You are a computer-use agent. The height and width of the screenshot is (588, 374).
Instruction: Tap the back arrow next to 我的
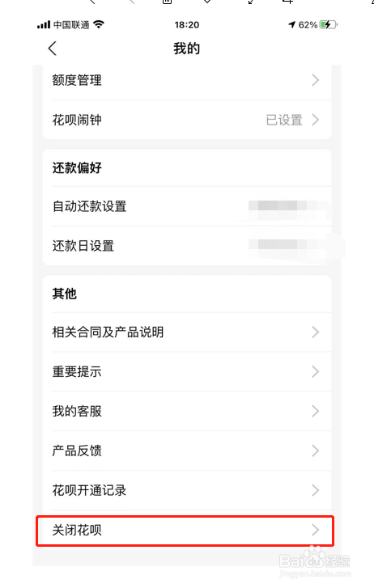53,49
